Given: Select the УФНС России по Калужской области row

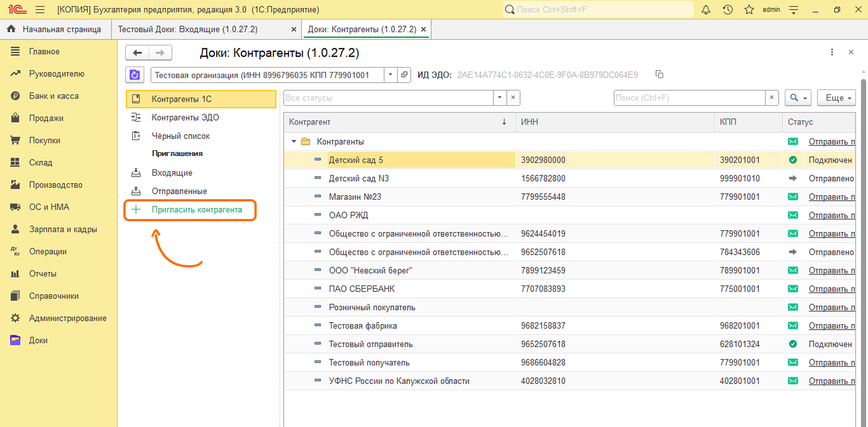Looking at the screenshot, I should click(570, 381).
